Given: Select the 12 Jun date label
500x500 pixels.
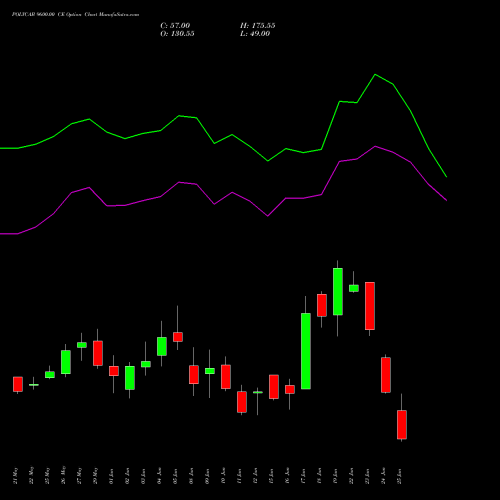Looking at the screenshot, I should (256, 476).
